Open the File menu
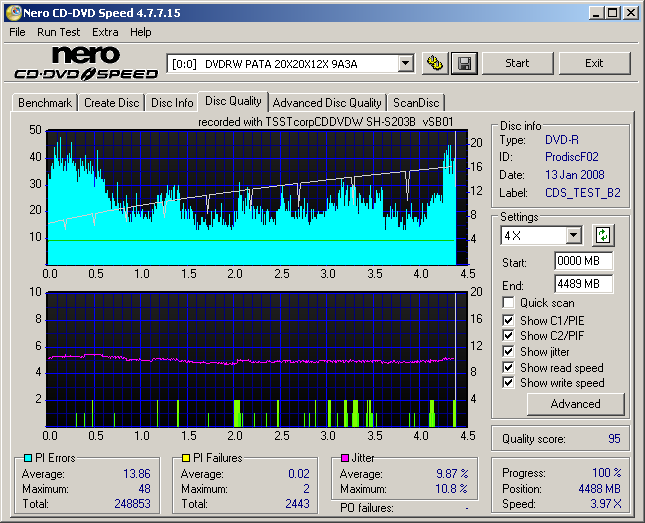The height and width of the screenshot is (523, 645). pyautogui.click(x=17, y=32)
